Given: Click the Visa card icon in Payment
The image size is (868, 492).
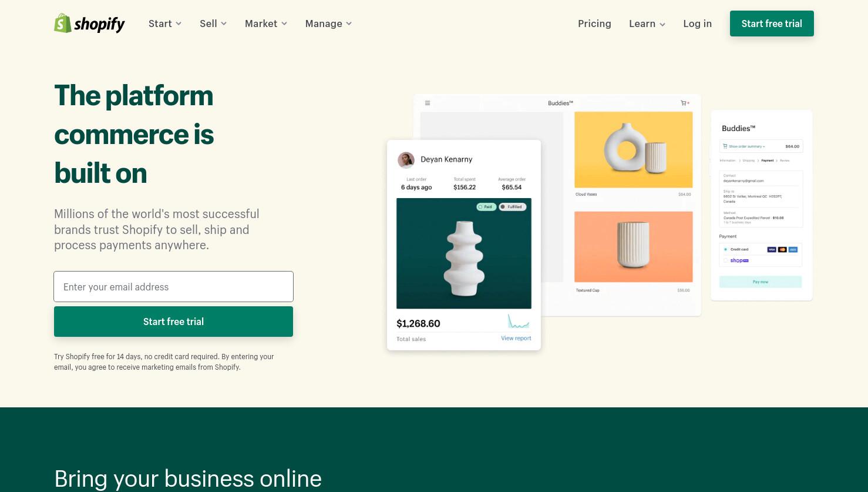Looking at the screenshot, I should tap(772, 250).
